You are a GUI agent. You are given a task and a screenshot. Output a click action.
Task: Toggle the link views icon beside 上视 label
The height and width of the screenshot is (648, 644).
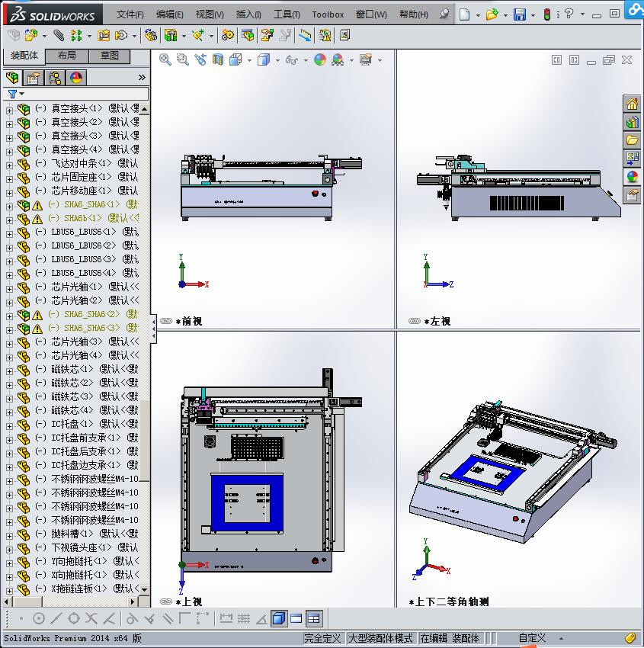pos(166,601)
